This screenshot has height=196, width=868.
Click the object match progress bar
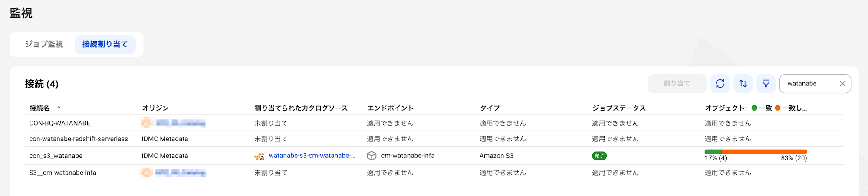pyautogui.click(x=756, y=152)
